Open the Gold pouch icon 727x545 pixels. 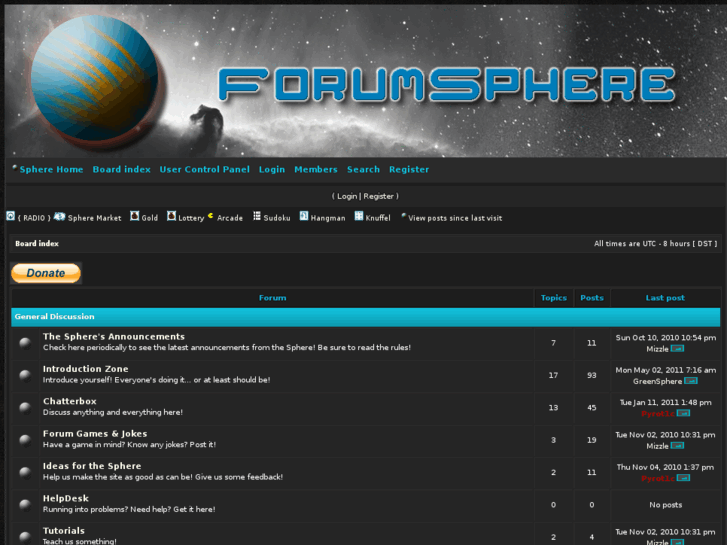tap(134, 216)
